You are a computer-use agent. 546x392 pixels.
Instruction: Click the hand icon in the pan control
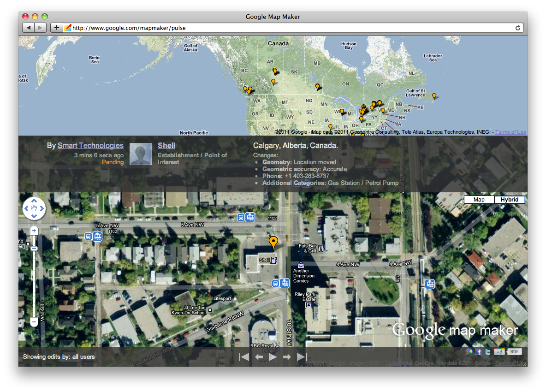(34, 208)
